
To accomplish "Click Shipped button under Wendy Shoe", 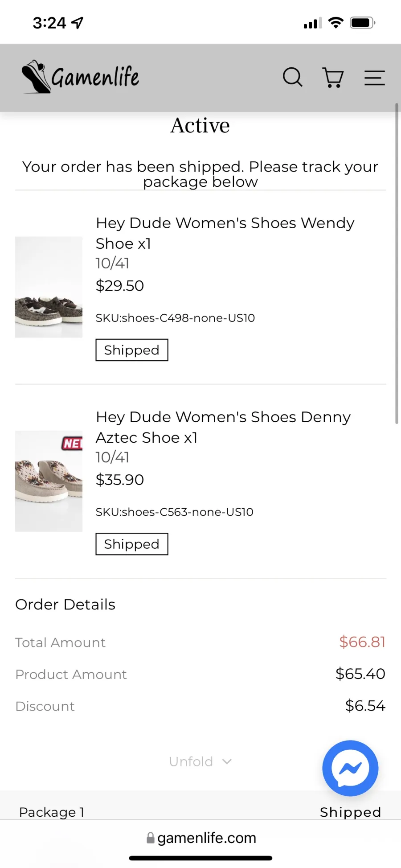I will pyautogui.click(x=132, y=350).
